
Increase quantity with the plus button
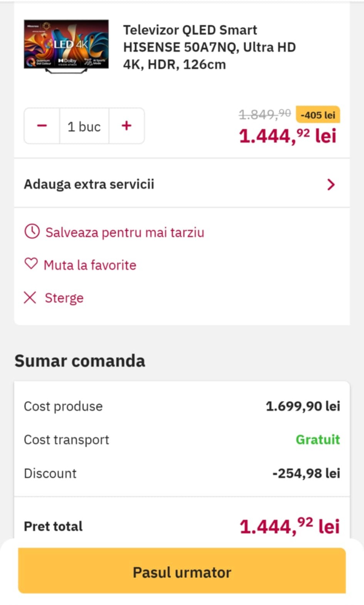(126, 126)
